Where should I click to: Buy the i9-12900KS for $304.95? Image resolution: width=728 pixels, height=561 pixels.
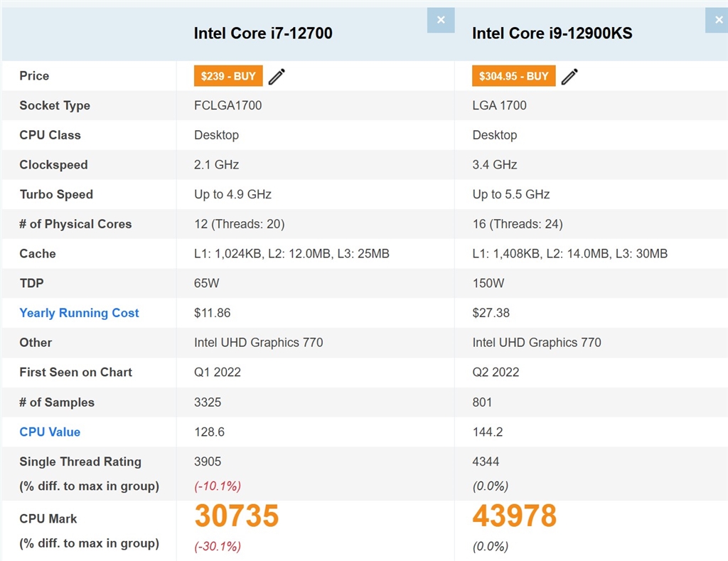[513, 75]
